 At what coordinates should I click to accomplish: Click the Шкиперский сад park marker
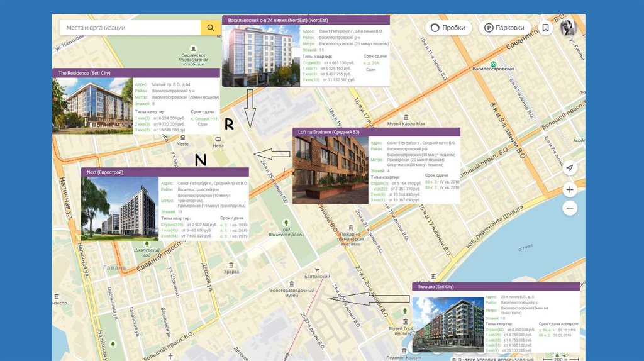point(147,244)
